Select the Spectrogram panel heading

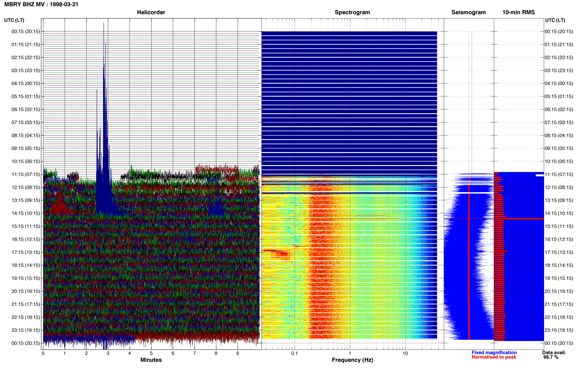(x=352, y=12)
